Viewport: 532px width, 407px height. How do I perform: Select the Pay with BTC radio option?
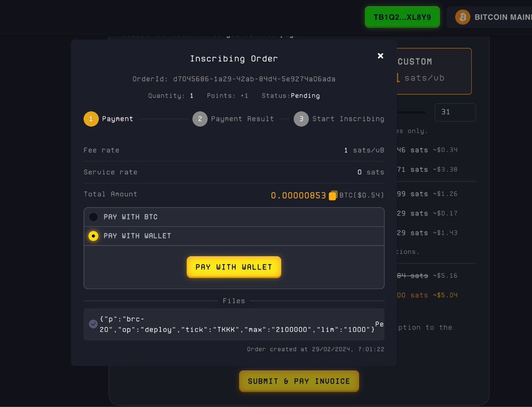pos(93,217)
